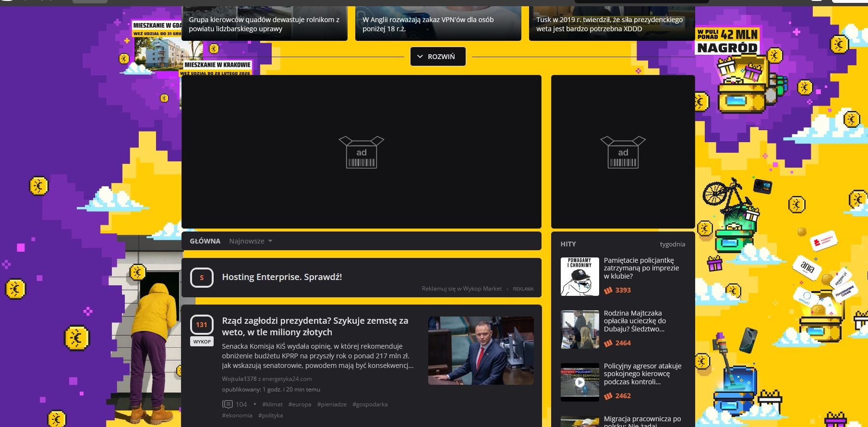Select the #polityka tag
The image size is (868, 427).
coord(270,415)
